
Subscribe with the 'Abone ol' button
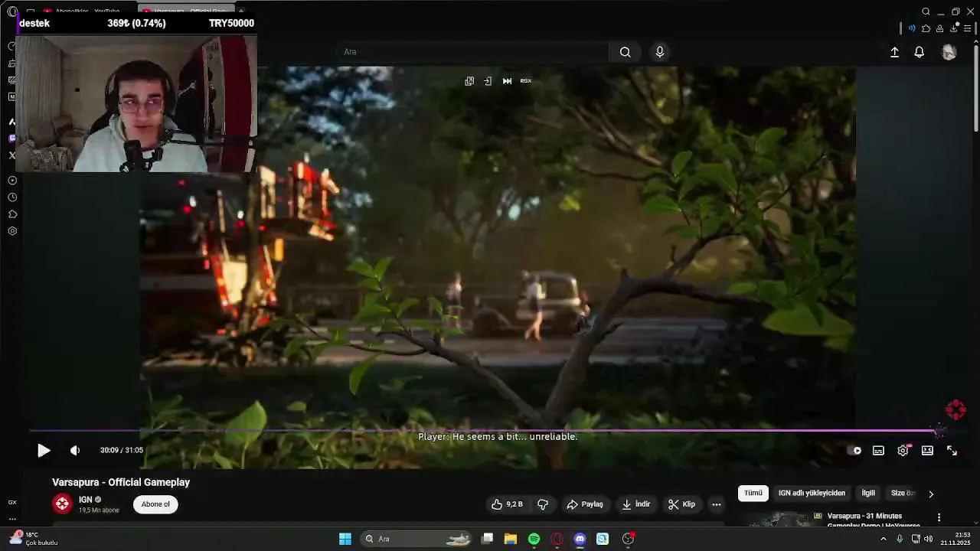click(155, 504)
